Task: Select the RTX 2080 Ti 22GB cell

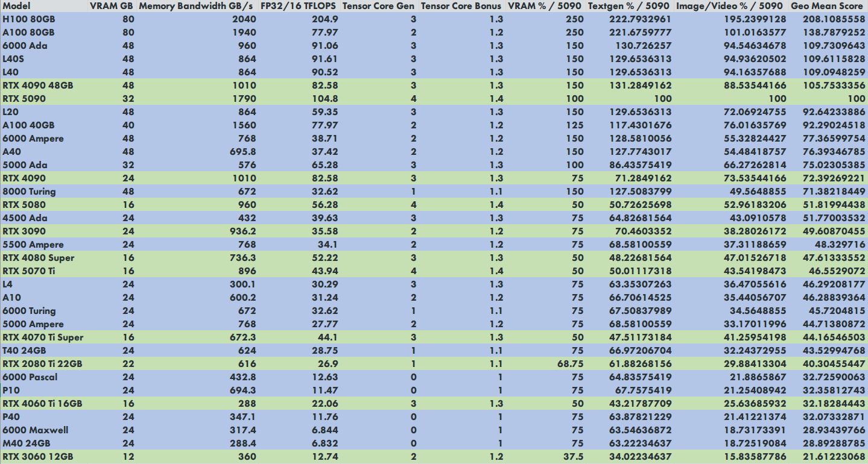Action: (42, 364)
